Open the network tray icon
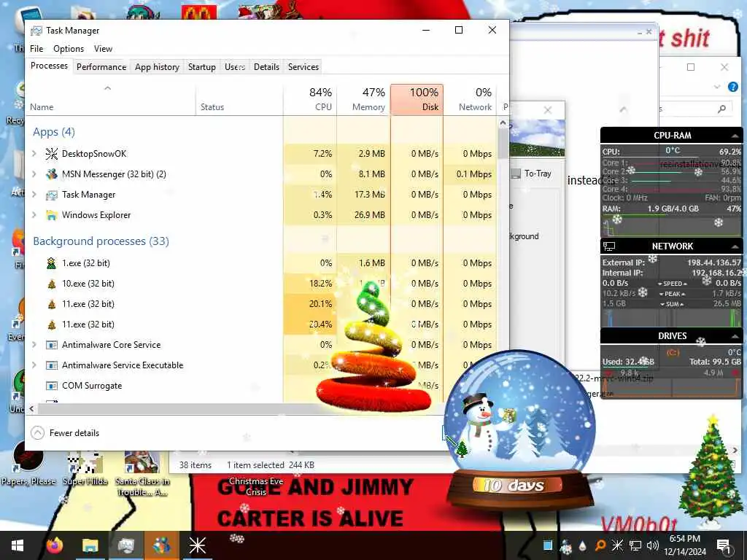 (x=635, y=545)
